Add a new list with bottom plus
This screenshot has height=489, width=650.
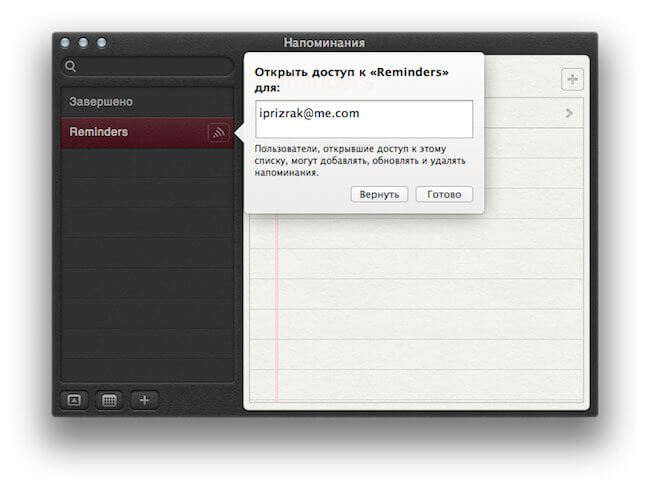pos(144,400)
